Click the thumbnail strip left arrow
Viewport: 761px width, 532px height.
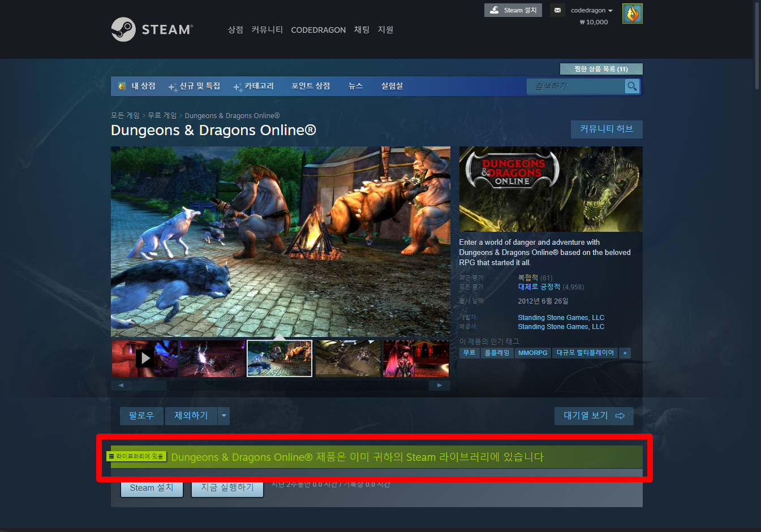point(121,385)
